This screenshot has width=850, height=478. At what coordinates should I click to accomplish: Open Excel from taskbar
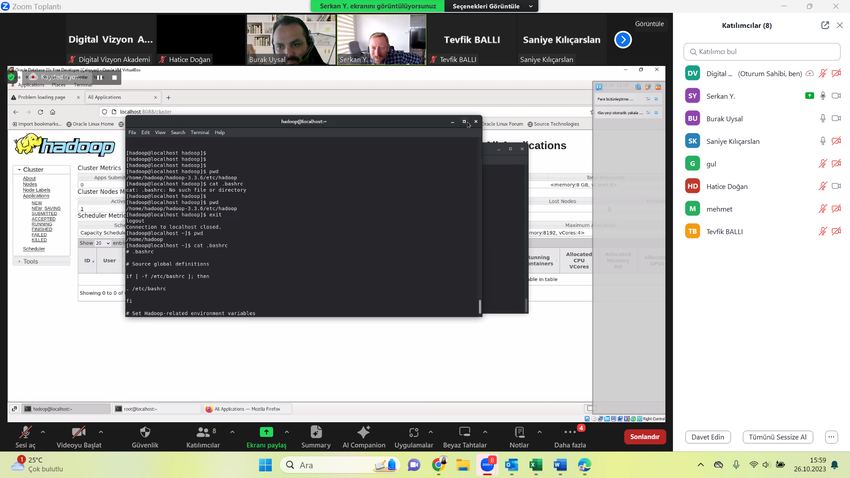536,465
